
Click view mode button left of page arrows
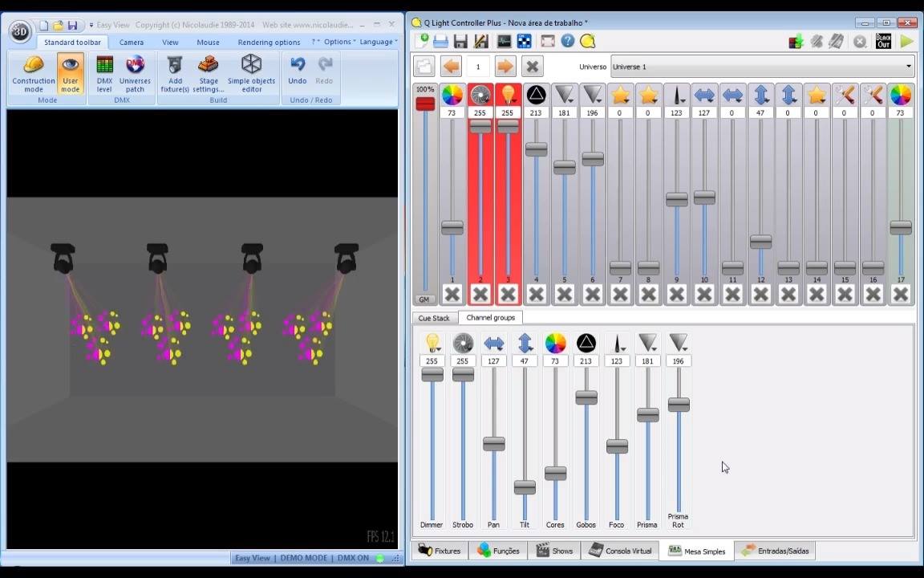[x=423, y=66]
